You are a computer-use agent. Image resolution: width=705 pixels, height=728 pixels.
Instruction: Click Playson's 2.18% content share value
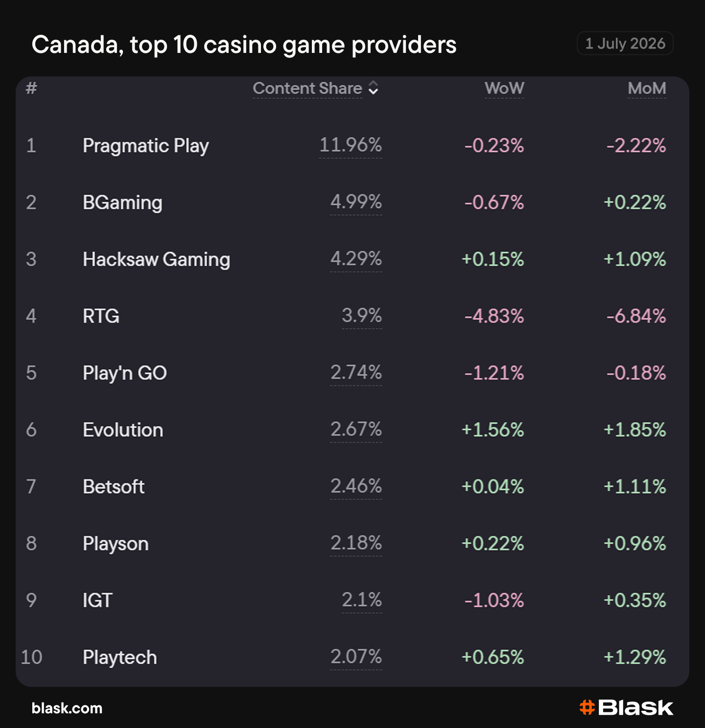356,543
